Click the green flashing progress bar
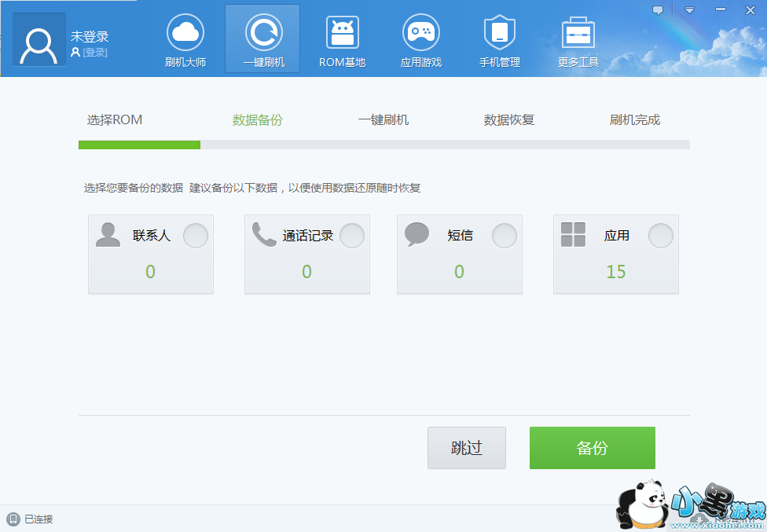Viewport: 767px width, 532px height. [139, 145]
